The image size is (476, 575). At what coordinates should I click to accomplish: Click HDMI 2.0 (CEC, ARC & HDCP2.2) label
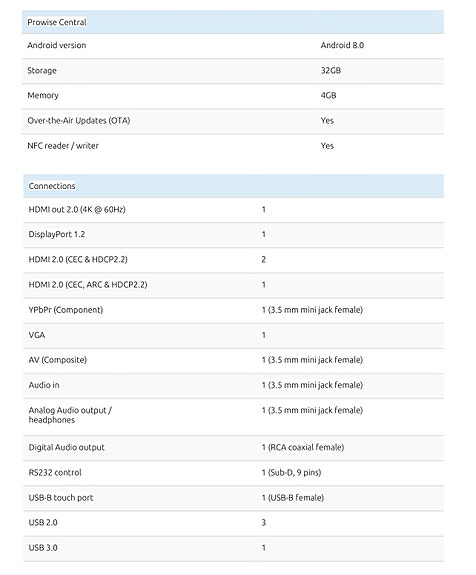coord(88,285)
